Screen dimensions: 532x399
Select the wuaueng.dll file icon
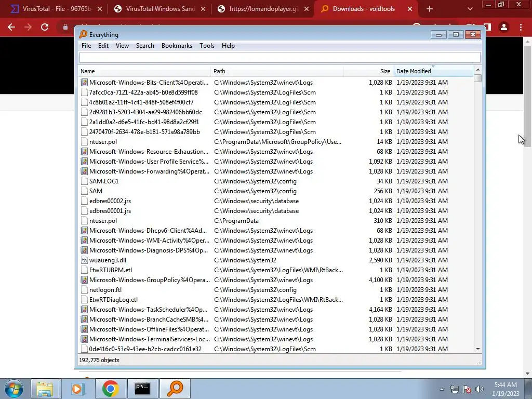click(84, 260)
